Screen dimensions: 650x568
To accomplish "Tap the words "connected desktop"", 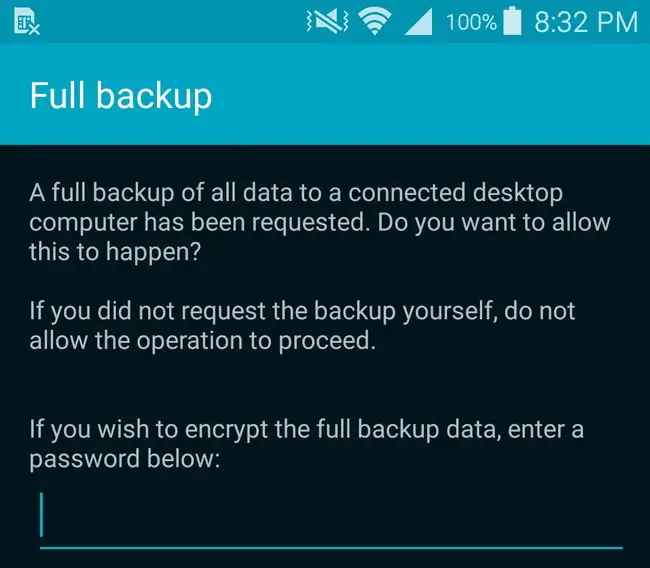I will (455, 193).
